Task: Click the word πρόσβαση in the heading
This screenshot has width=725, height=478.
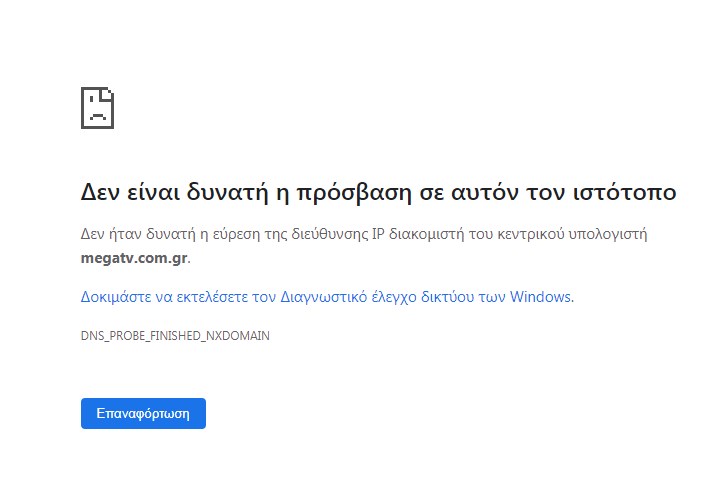Action: click(x=354, y=193)
